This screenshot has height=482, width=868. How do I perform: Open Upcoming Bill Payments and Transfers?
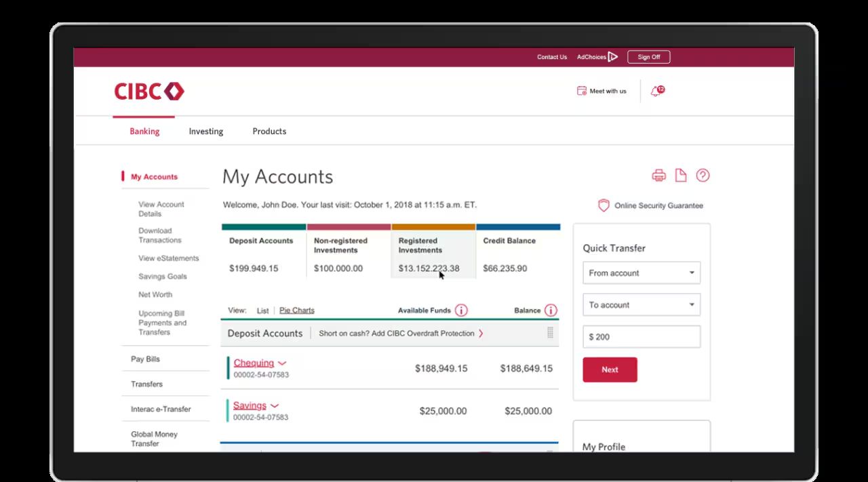point(162,323)
